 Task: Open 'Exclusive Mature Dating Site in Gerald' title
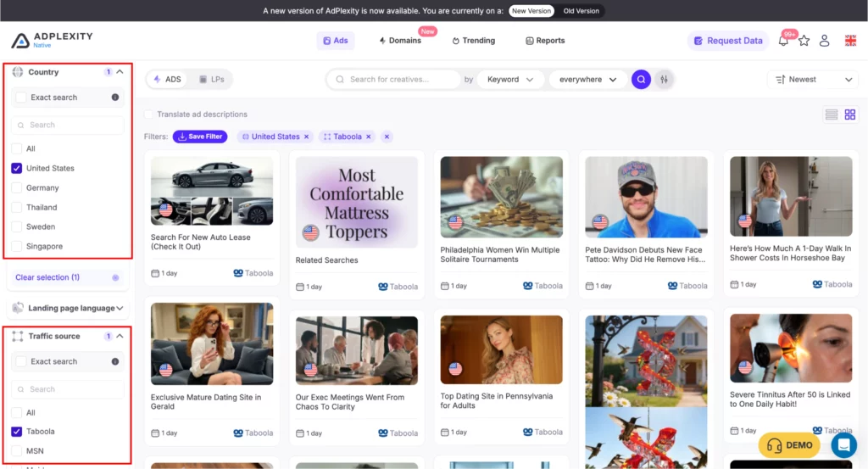206,401
